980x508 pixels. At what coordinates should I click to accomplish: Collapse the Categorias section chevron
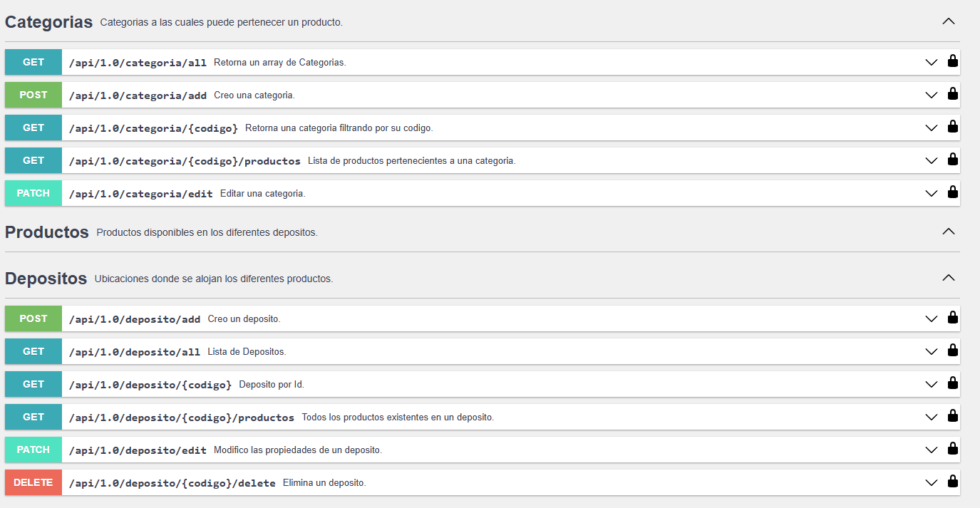coord(948,21)
